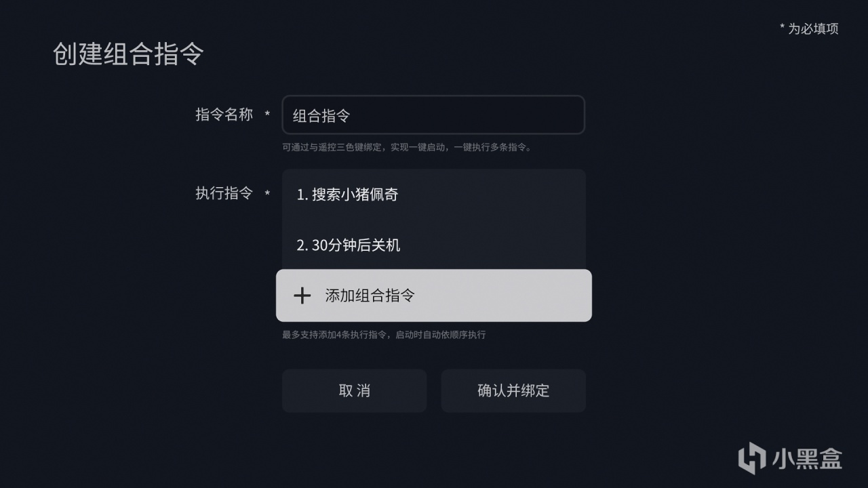Click the 为必填项 required note

click(813, 28)
